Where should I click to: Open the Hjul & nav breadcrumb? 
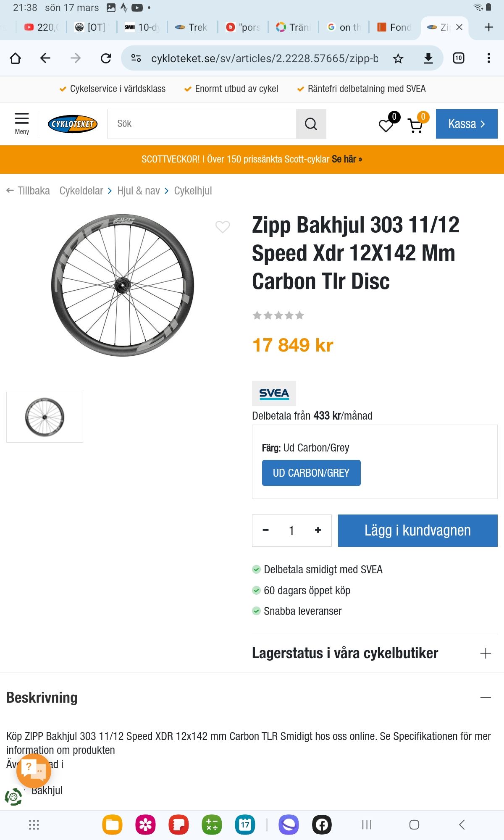coord(139,191)
